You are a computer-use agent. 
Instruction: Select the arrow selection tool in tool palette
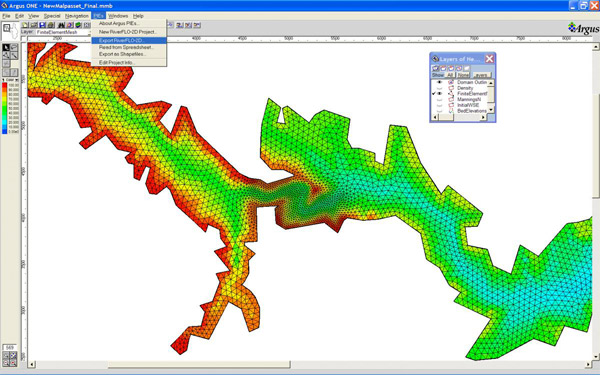click(x=6, y=47)
